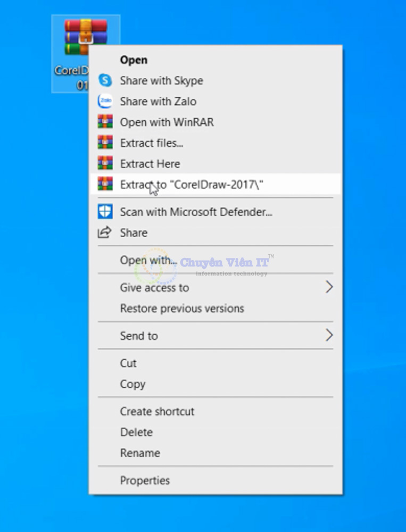This screenshot has width=406, height=532.
Task: Select Delete from the context menu
Action: coord(136,433)
